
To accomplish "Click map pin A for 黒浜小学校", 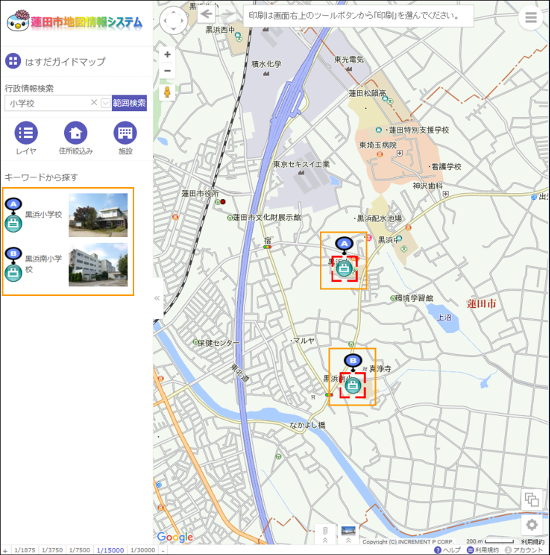I will click(344, 244).
